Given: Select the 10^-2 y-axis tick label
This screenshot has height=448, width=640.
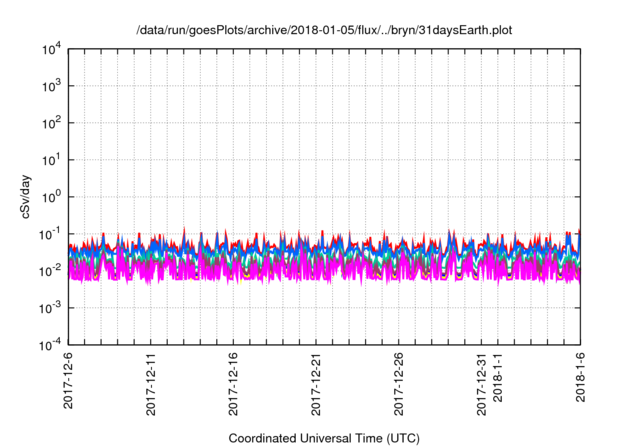Looking at the screenshot, I should click(48, 271).
